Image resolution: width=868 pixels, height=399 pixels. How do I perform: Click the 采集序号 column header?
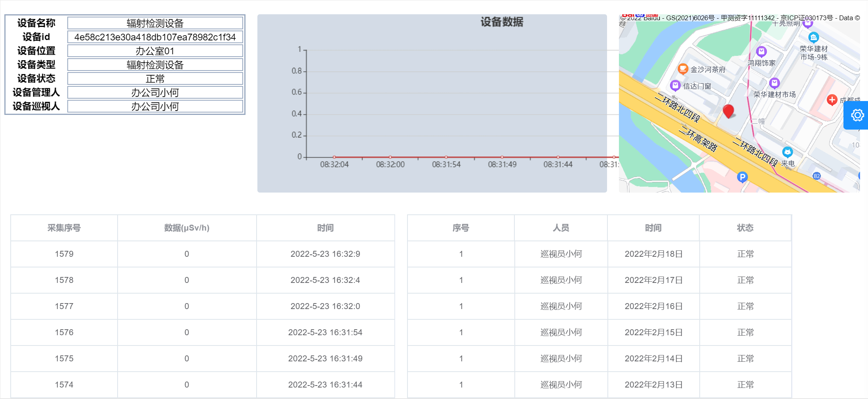pos(64,228)
